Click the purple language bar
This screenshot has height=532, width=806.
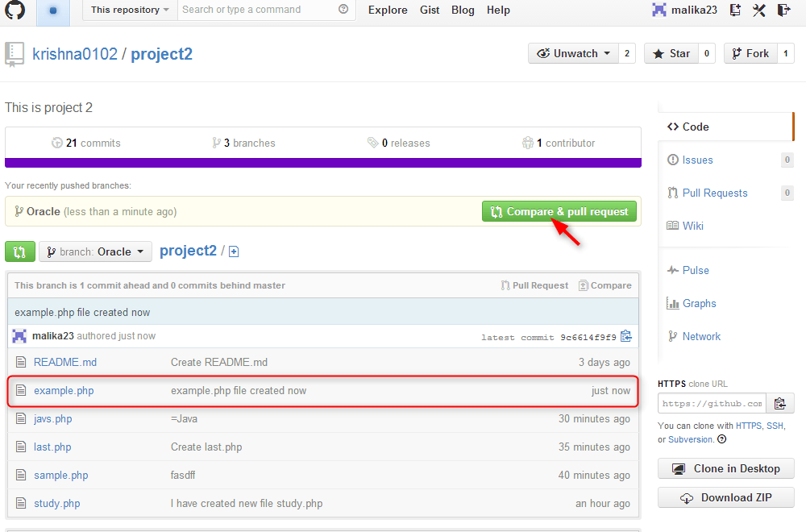tap(323, 163)
